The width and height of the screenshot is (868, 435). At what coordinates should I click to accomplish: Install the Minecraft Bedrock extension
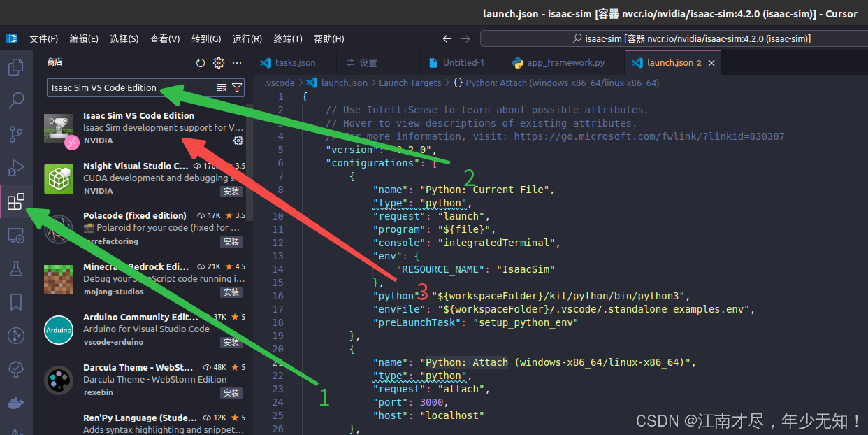(x=231, y=292)
